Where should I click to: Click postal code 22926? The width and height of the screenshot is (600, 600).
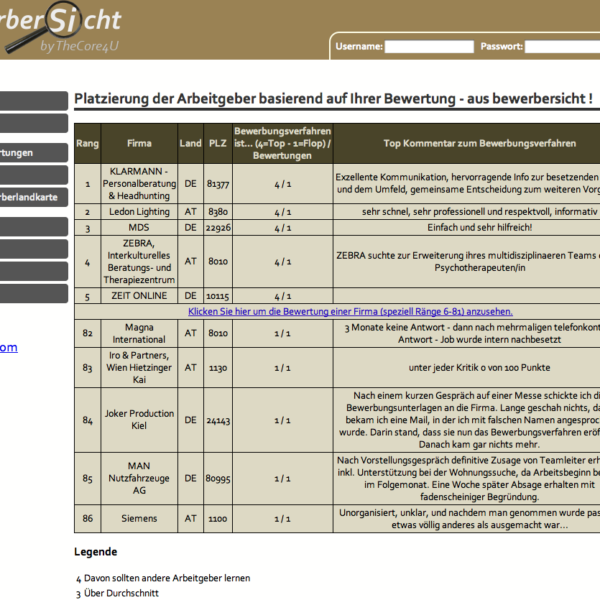pyautogui.click(x=218, y=228)
